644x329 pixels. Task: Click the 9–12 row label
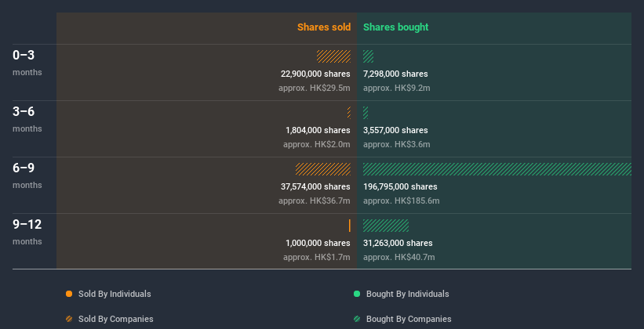(x=27, y=224)
